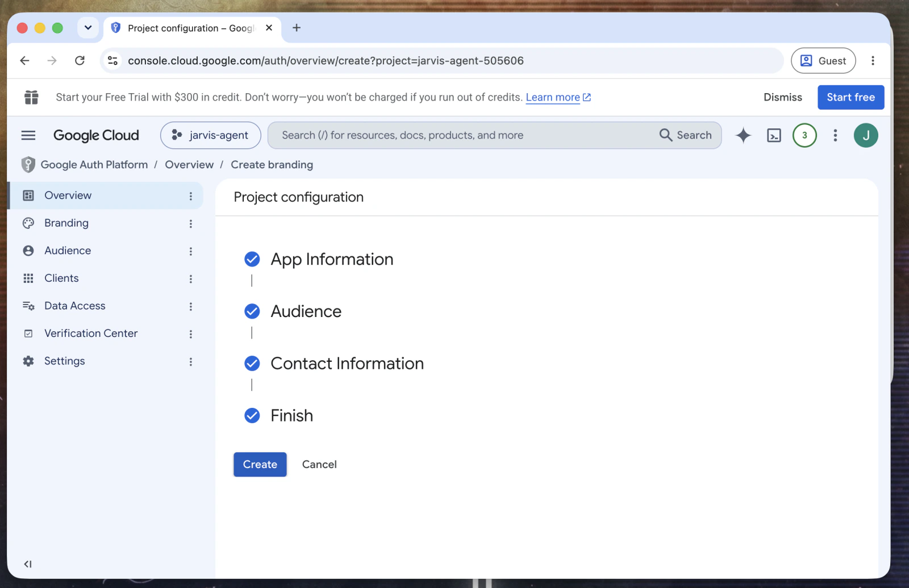Screen dimensions: 909x588
Task: Open the tab search dropdown
Action: click(88, 28)
